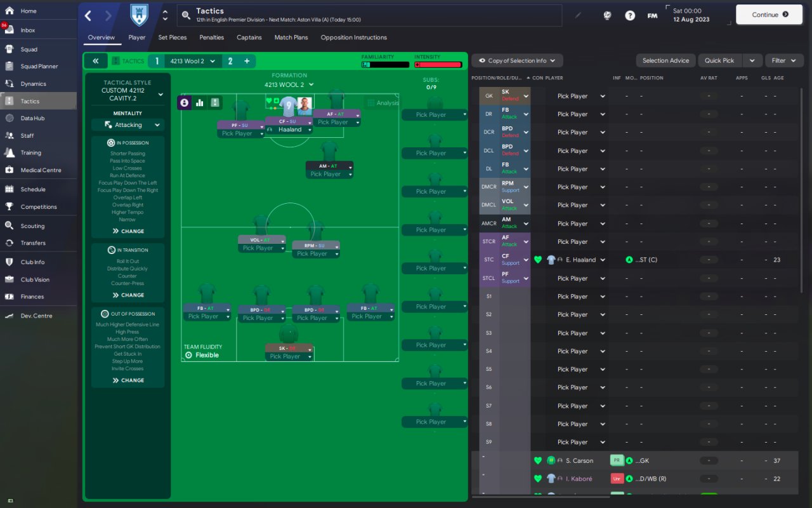Open the Mentality Attacking dropdown

(x=128, y=125)
